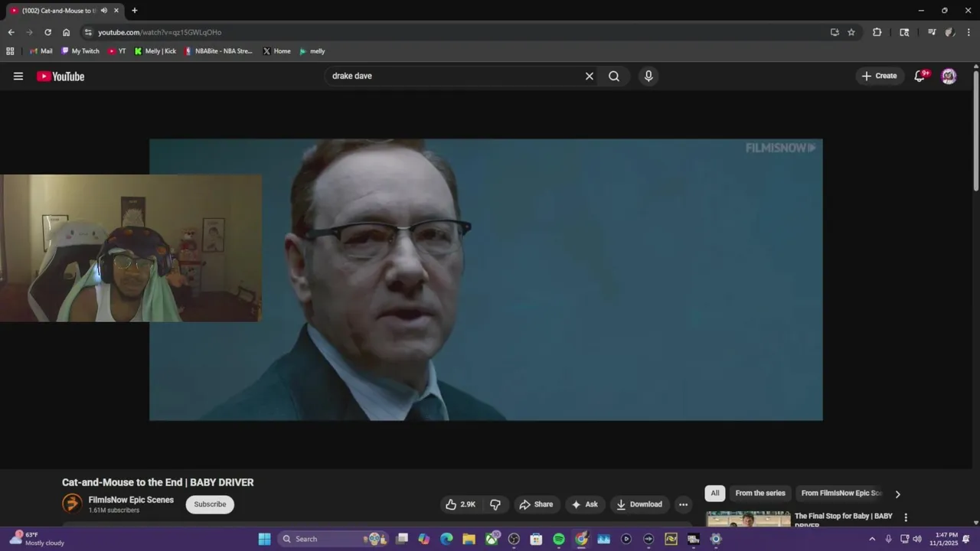Click the page vertical scrollbar thumb
This screenshot has height=551, width=980.
pyautogui.click(x=975, y=132)
